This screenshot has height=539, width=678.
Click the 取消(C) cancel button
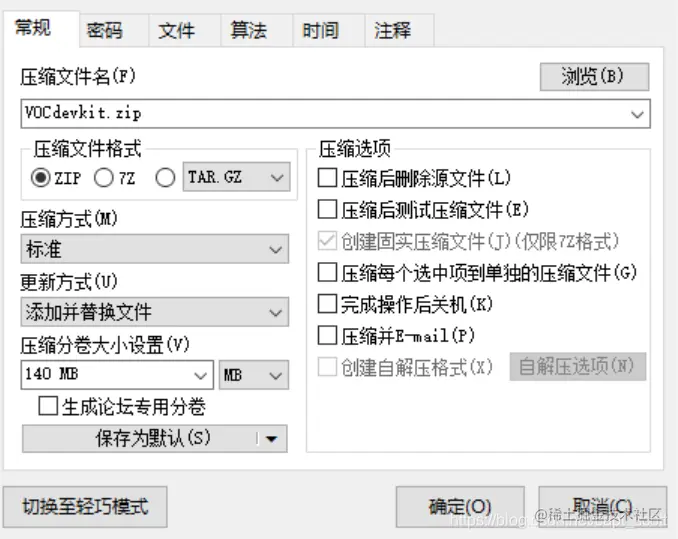click(602, 507)
